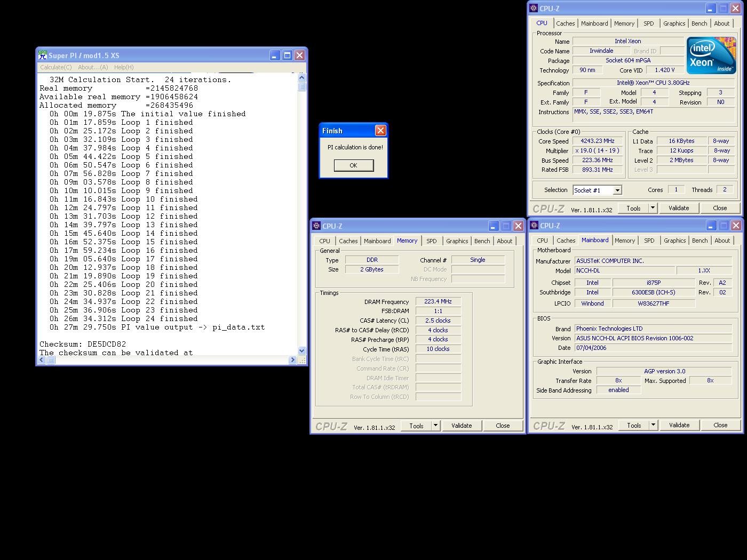Click the Core Speed 4243.23 MHz field

click(597, 141)
